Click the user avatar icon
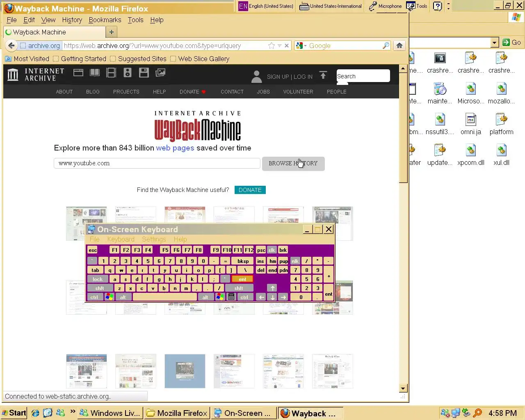The image size is (525, 420). [256, 76]
